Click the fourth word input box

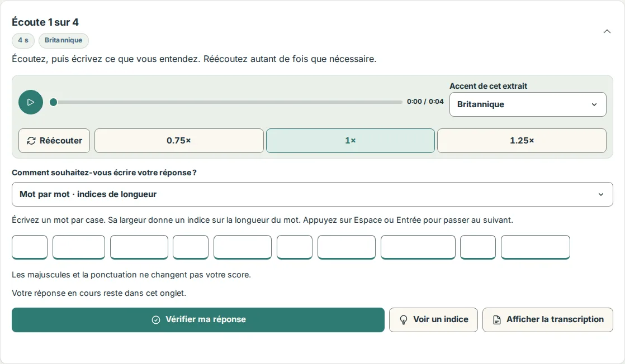pos(191,247)
